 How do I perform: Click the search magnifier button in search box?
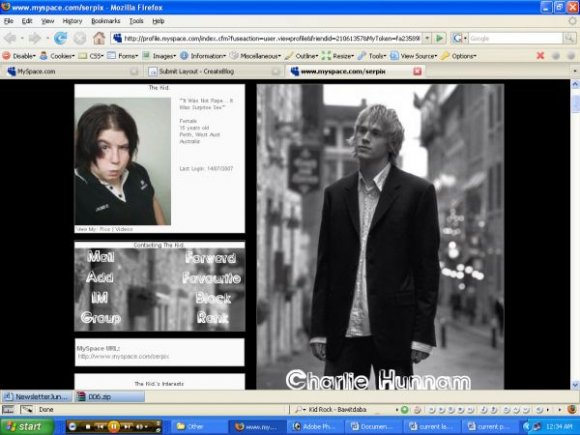tap(569, 38)
